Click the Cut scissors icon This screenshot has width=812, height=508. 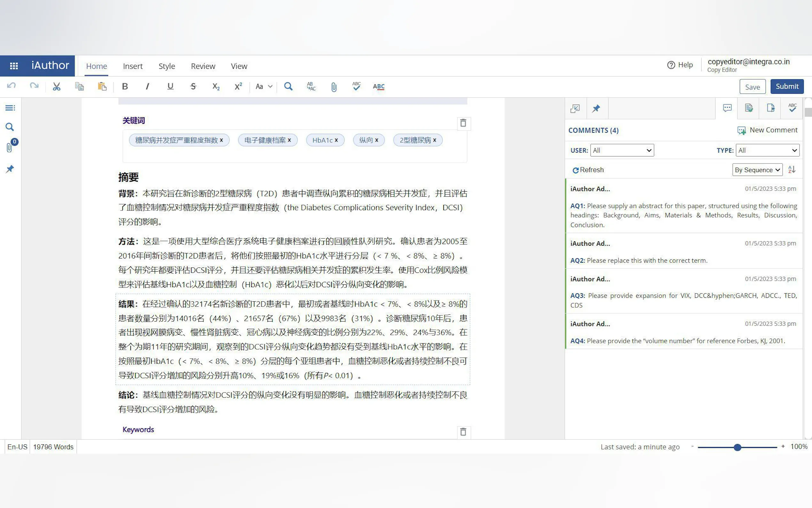[56, 86]
